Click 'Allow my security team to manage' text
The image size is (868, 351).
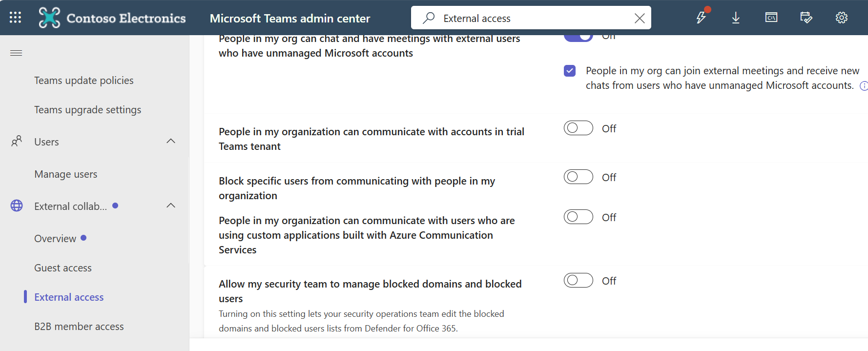pyautogui.click(x=370, y=291)
